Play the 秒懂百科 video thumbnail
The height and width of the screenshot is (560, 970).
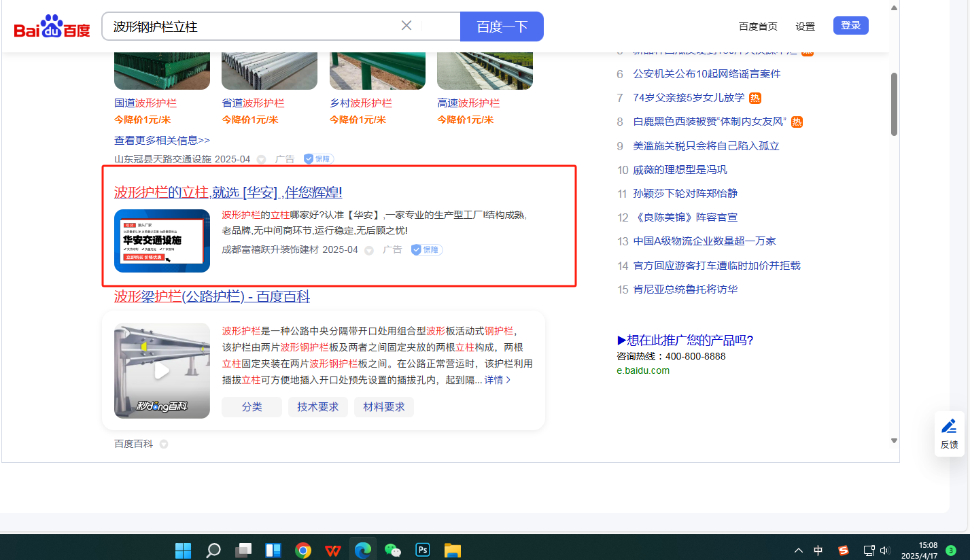(162, 370)
